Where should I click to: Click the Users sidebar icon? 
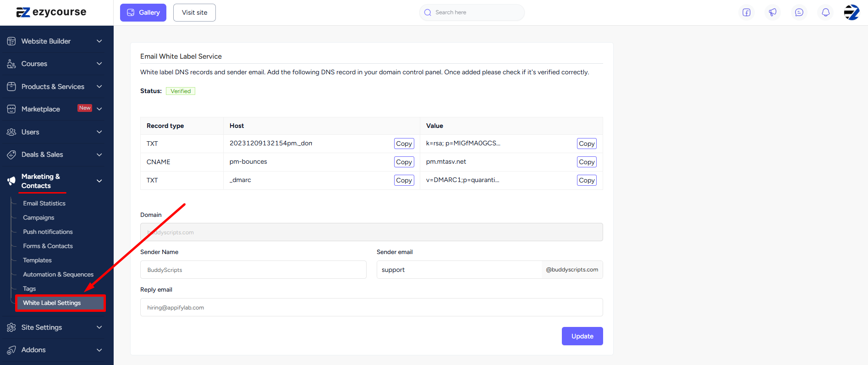coord(11,132)
